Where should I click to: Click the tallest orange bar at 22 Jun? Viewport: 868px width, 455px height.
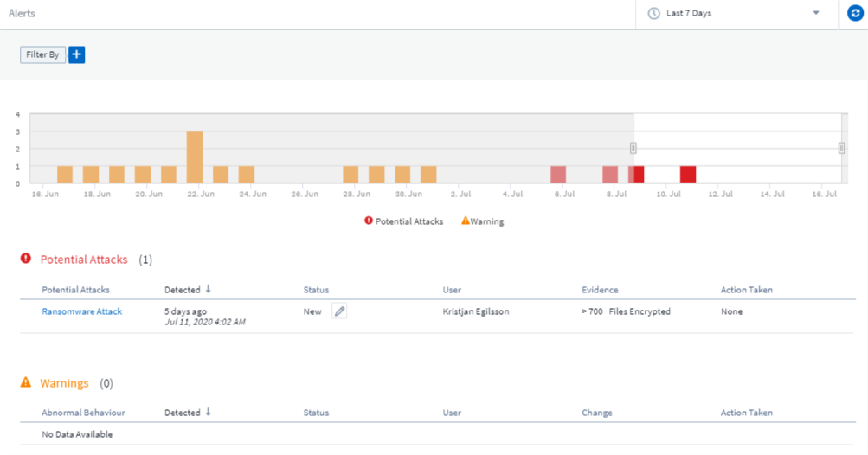[195, 157]
